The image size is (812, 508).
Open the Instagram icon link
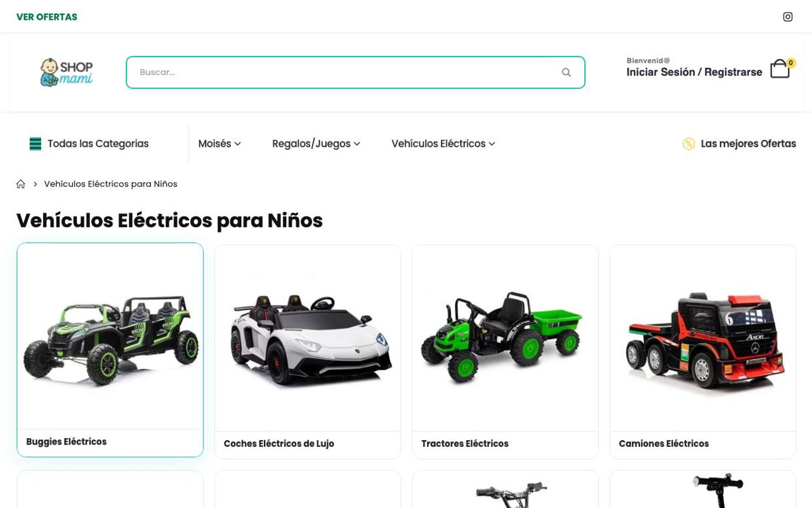tap(787, 17)
